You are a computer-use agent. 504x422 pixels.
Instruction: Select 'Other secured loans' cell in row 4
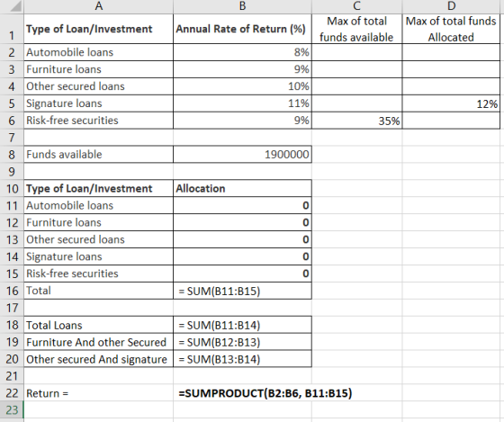(99, 86)
